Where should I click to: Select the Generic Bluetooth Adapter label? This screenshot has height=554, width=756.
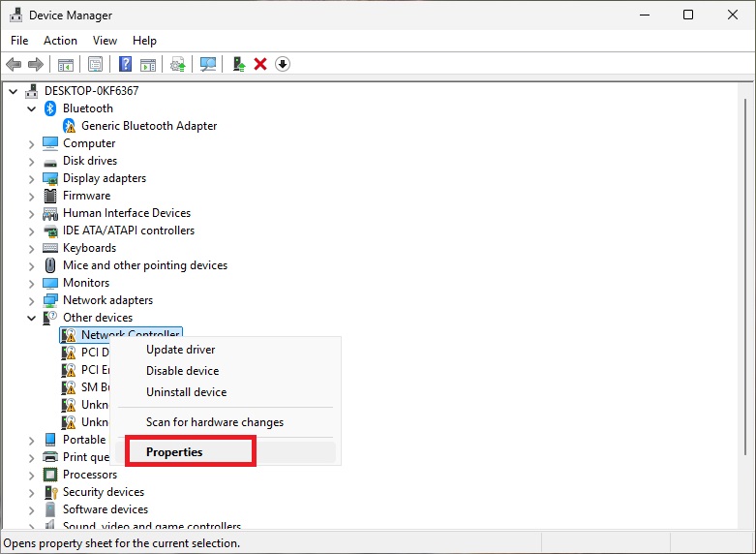tap(149, 126)
